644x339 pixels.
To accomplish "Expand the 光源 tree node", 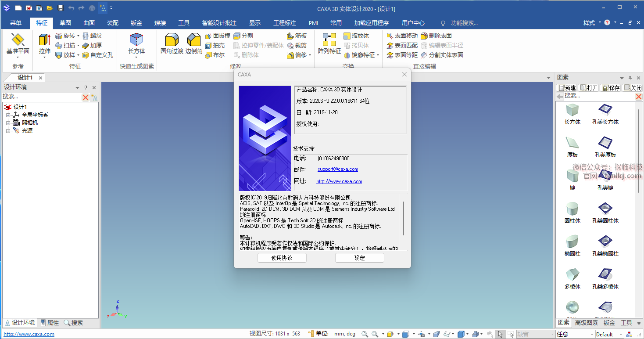I will (8, 131).
